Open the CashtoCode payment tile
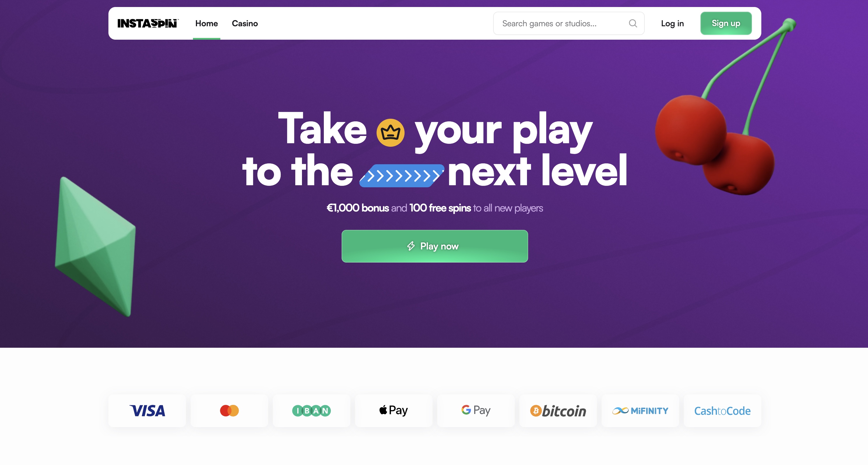The image size is (868, 465). pos(723,411)
